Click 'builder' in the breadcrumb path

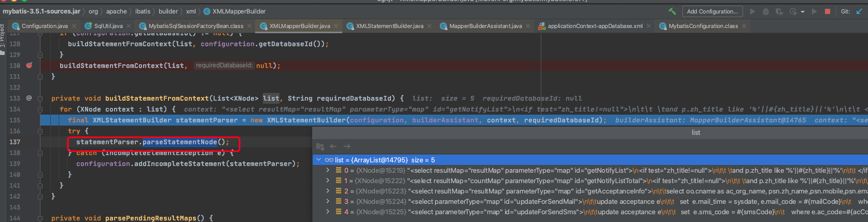[168, 11]
